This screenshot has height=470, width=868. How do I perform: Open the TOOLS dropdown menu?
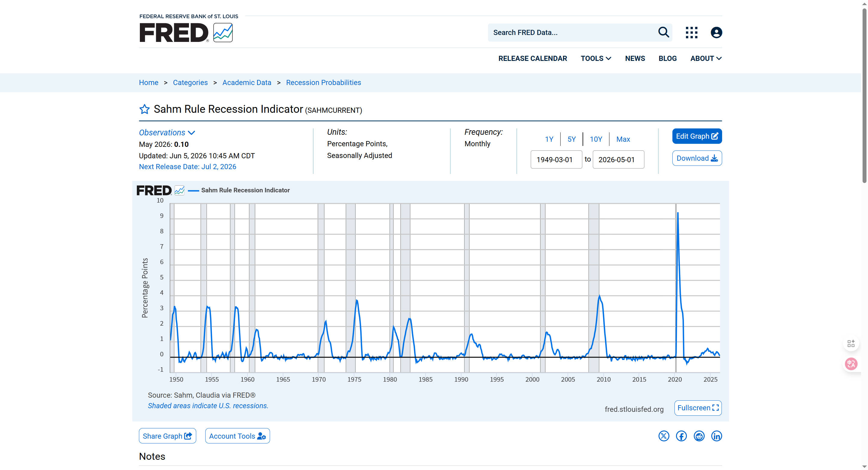(x=596, y=58)
